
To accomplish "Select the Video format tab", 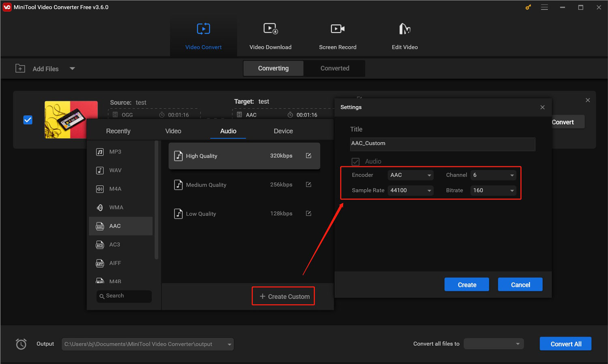I will [x=173, y=131].
